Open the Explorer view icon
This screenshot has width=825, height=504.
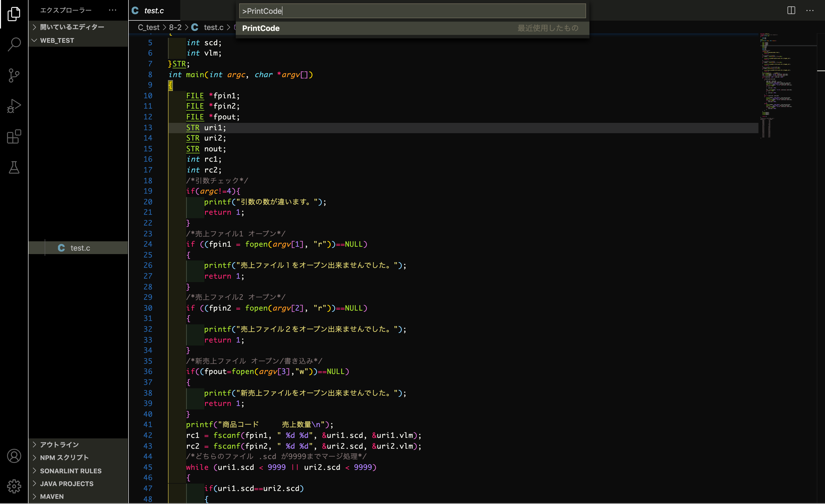tap(14, 14)
